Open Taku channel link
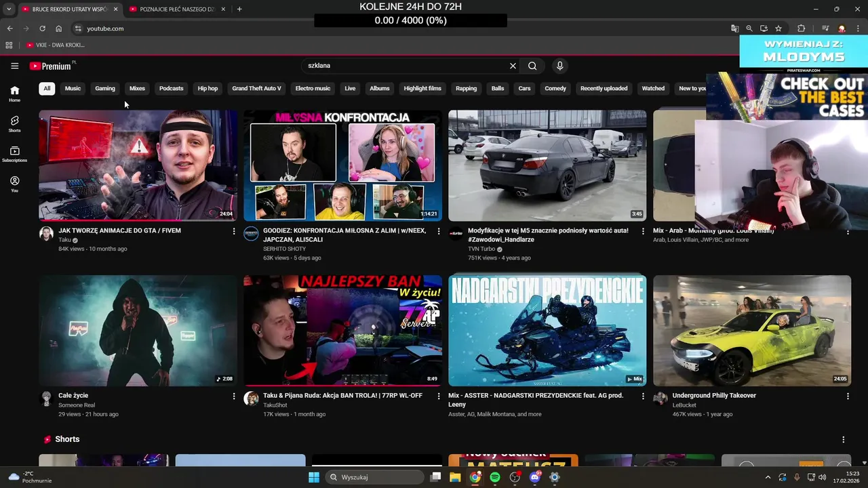Screen dimensions: 868x488 pyautogui.click(x=64, y=240)
